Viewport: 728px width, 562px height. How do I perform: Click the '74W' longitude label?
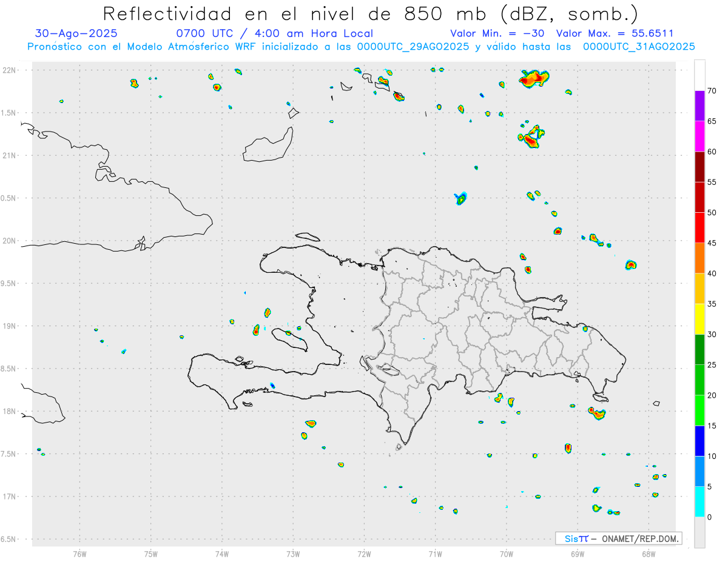221,554
